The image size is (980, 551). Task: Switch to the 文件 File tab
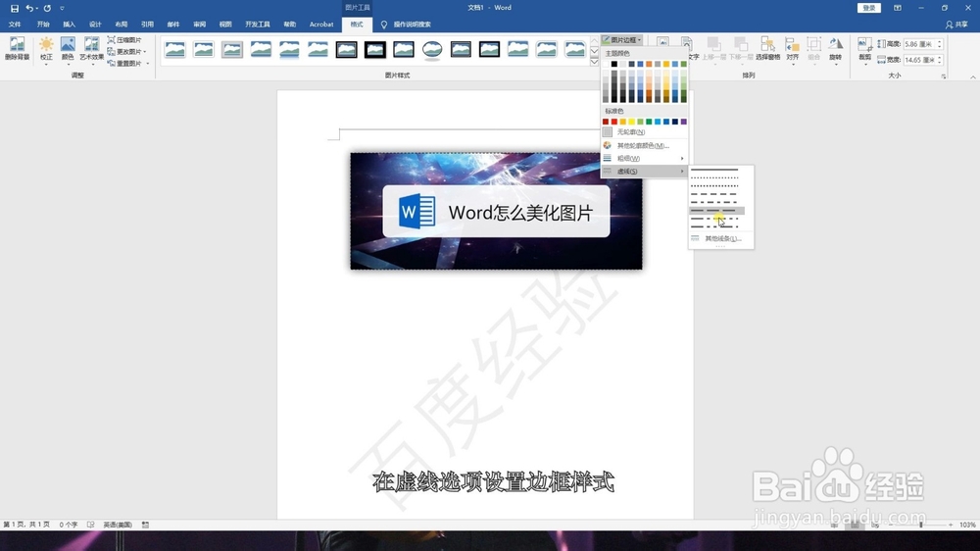(x=15, y=25)
